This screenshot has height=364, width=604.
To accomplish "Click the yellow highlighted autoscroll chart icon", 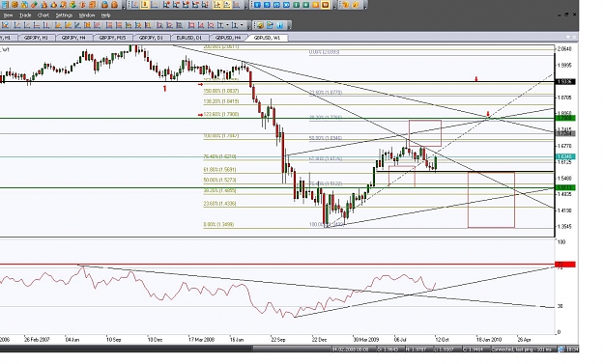I will coord(227,5).
